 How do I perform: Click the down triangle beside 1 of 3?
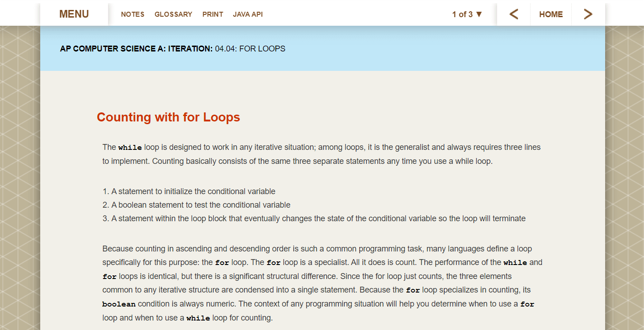[x=479, y=14]
